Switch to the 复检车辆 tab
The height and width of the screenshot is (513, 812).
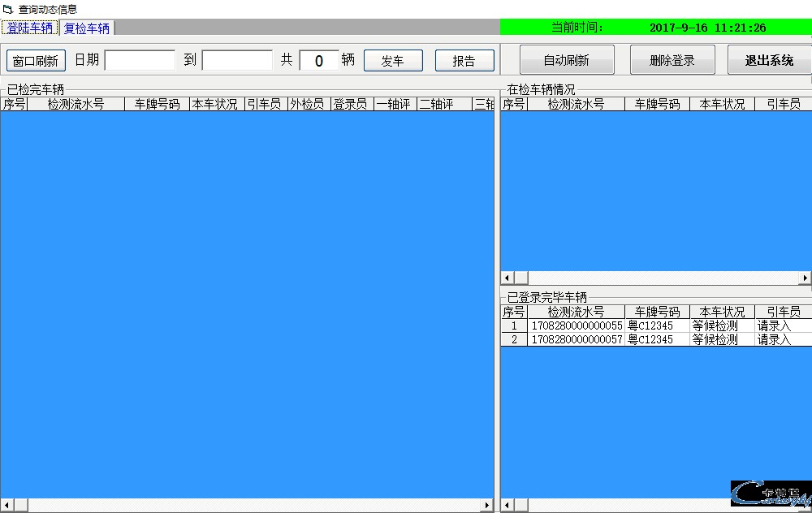(87, 27)
